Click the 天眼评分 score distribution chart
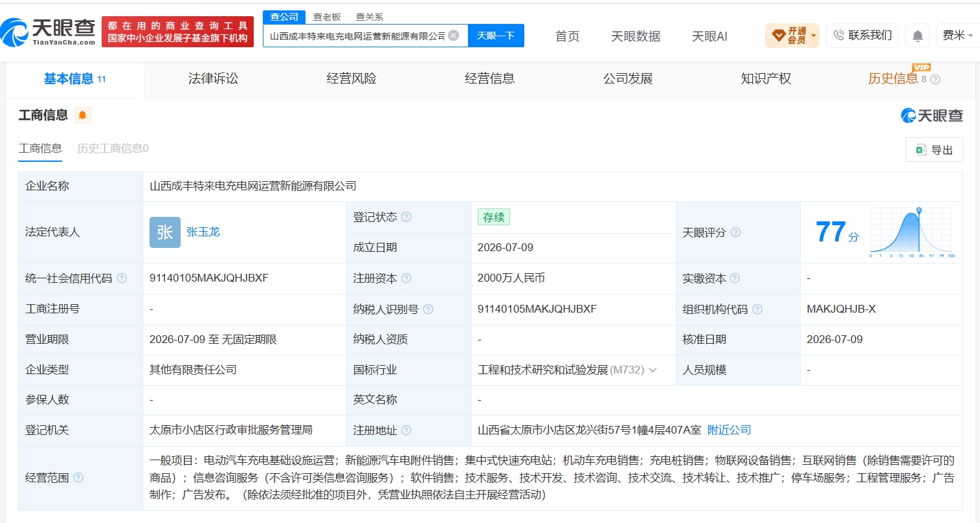The height and width of the screenshot is (523, 980). (x=913, y=232)
